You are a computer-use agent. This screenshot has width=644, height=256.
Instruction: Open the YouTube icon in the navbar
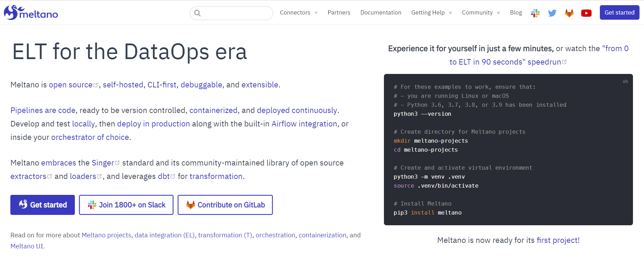coord(586,13)
